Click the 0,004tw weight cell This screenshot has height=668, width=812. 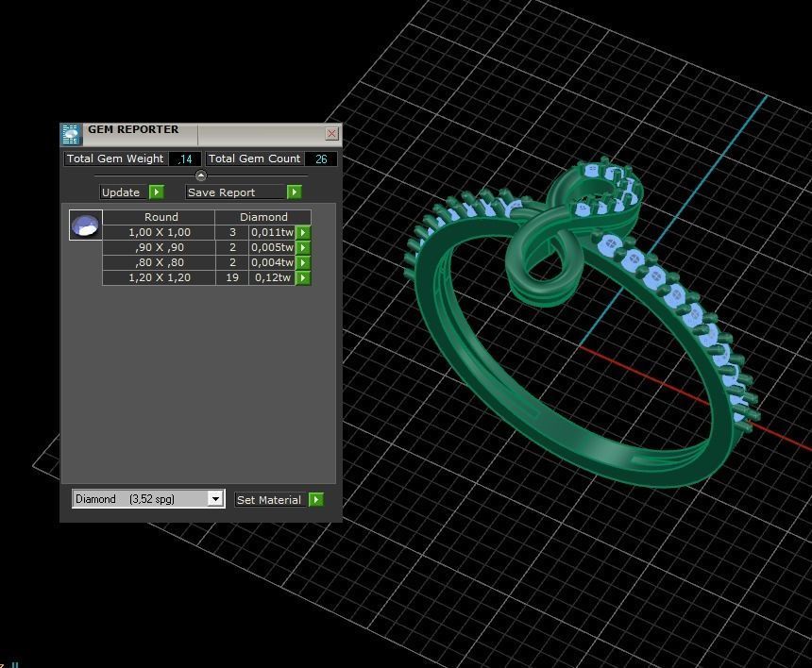272,263
